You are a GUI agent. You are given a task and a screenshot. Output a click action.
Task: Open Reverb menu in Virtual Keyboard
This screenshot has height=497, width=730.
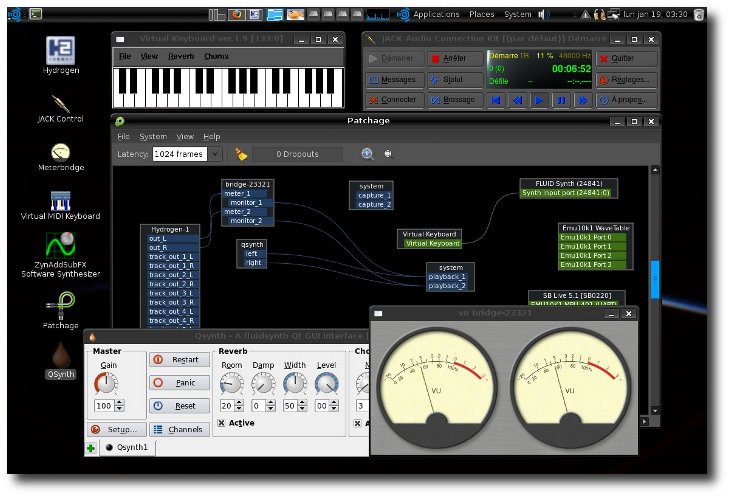click(181, 56)
